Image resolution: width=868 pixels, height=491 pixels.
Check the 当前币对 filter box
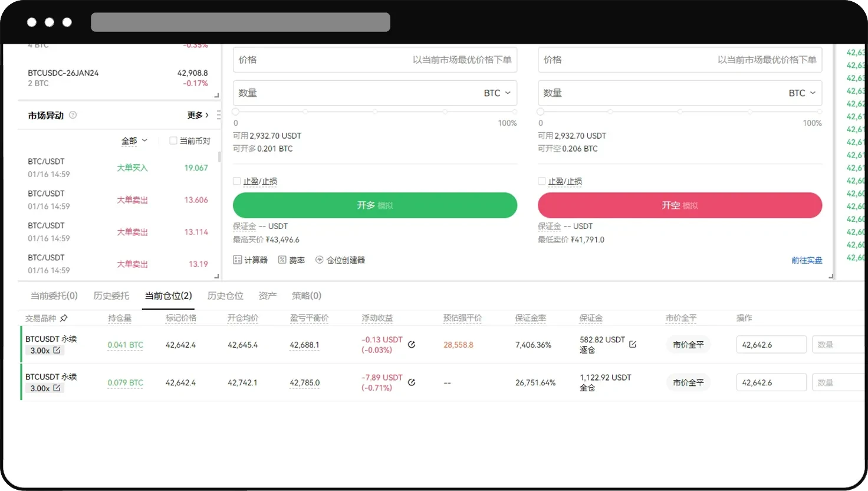pos(173,140)
